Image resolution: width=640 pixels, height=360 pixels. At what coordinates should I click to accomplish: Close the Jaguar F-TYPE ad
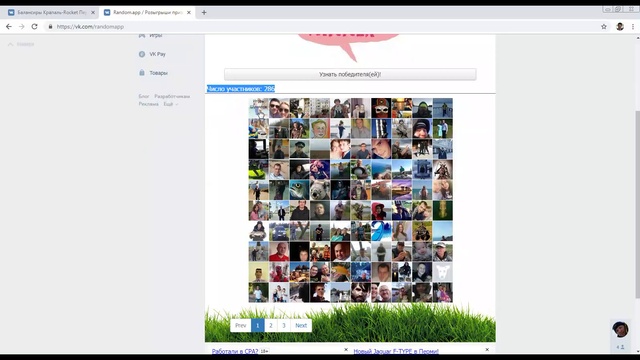(487, 350)
